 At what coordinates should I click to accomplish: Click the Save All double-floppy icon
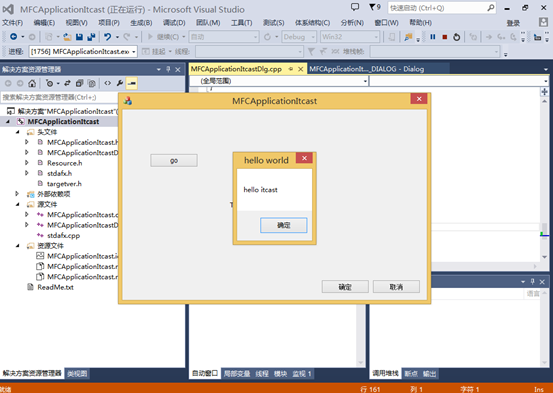(91, 37)
